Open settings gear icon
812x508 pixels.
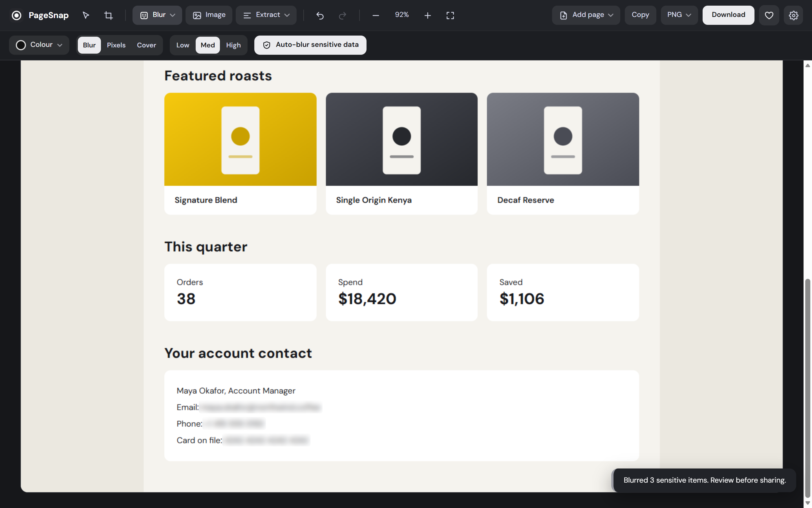[x=794, y=15]
